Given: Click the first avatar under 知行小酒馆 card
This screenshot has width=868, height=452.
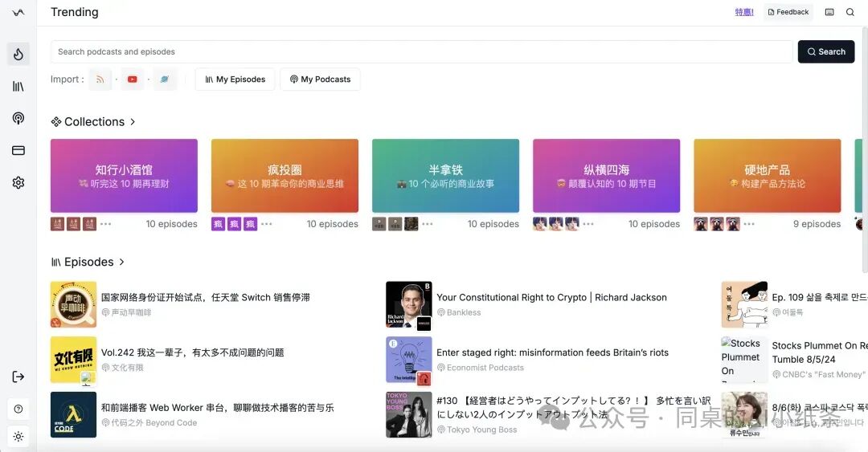Looking at the screenshot, I should click(58, 224).
